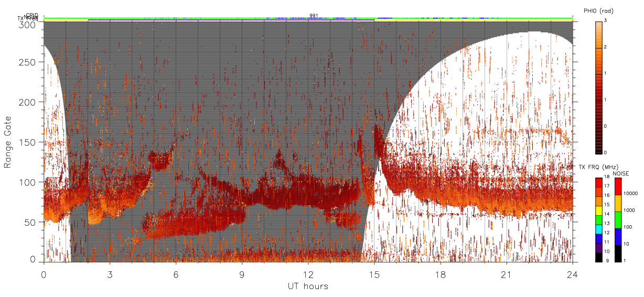Image resolution: width=644 pixels, height=297 pixels.
Task: Click the value 2 on PHI0 colorbar
Action: click(x=605, y=48)
